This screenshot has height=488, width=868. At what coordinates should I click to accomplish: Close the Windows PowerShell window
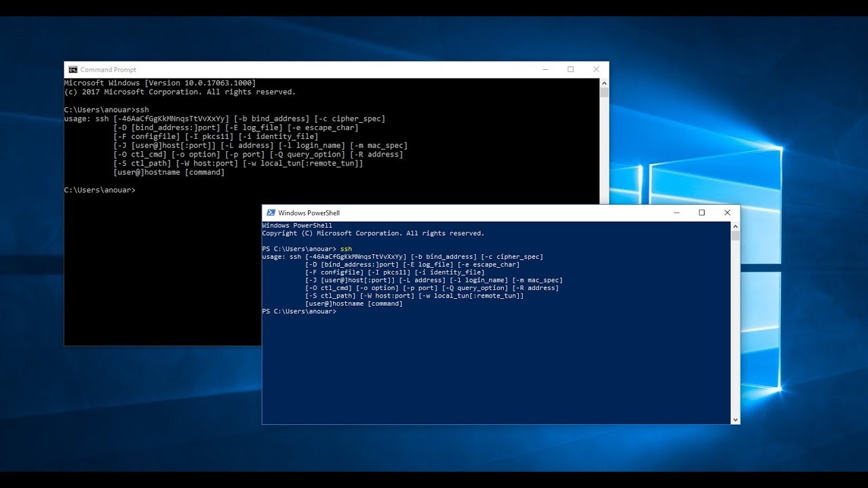[x=727, y=213]
